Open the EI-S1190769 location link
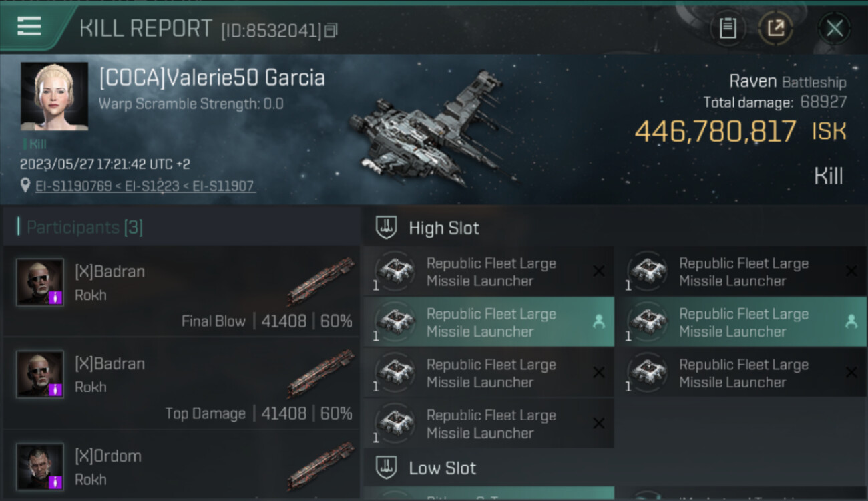Screen dimensions: 868x501 pyautogui.click(x=73, y=186)
